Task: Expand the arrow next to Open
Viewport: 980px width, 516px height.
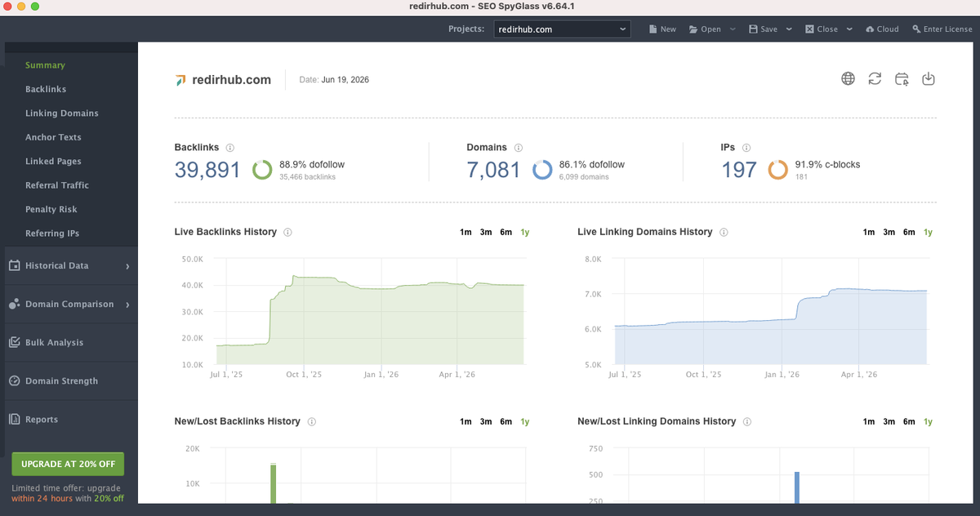Action: tap(733, 29)
